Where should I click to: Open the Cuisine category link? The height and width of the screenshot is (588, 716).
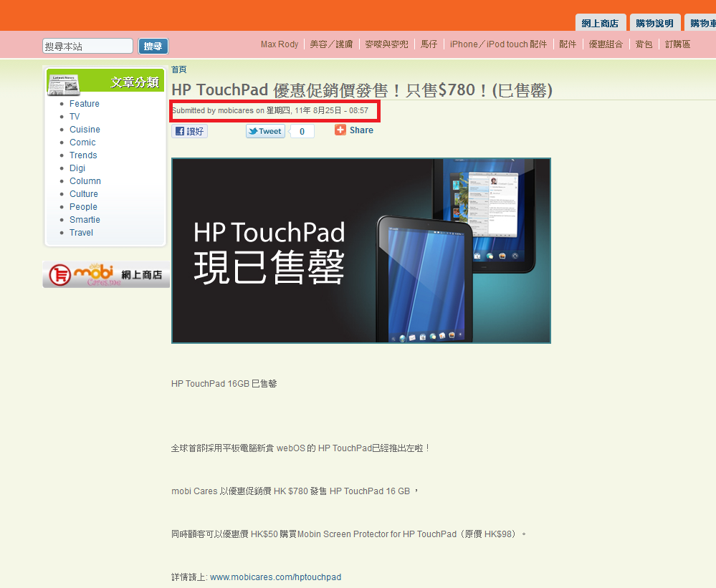(x=85, y=130)
